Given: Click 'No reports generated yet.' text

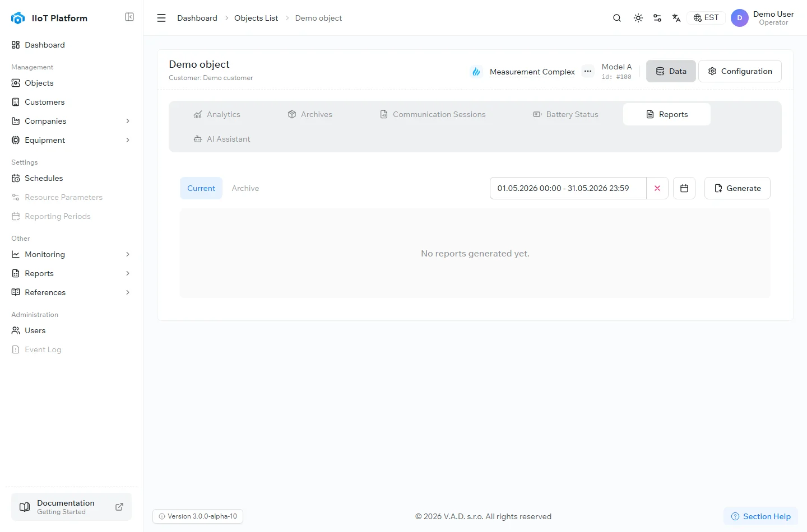Looking at the screenshot, I should (x=475, y=254).
